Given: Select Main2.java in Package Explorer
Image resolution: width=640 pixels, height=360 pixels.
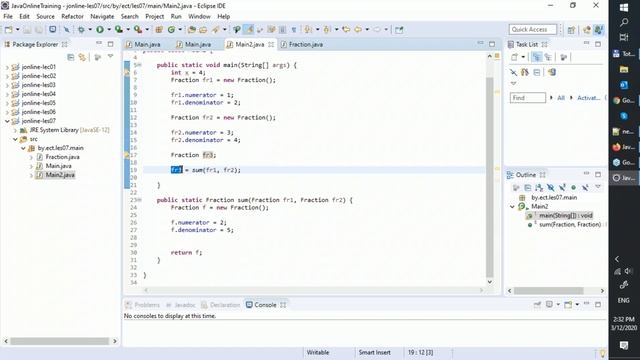Looking at the screenshot, I should [60, 175].
